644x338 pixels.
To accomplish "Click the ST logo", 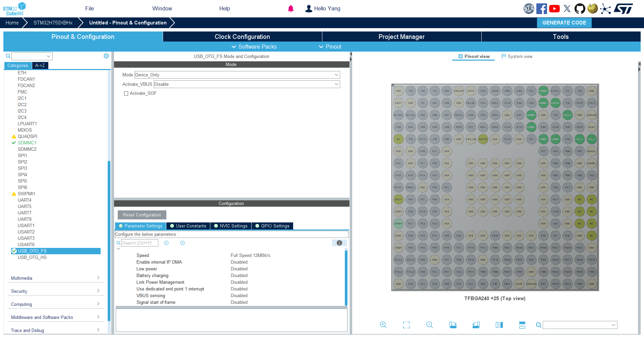I will pos(624,9).
